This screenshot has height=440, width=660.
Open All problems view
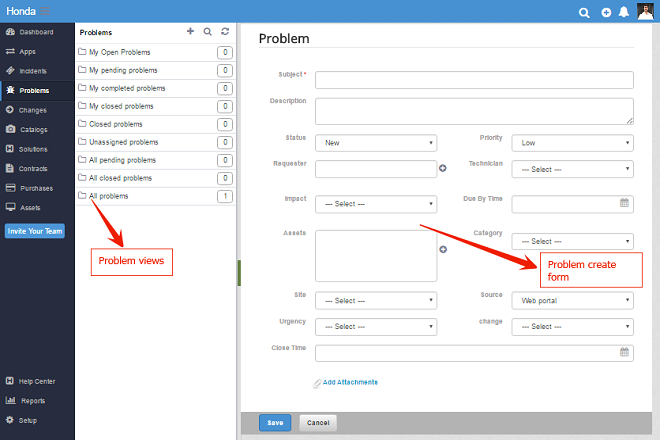coord(155,196)
